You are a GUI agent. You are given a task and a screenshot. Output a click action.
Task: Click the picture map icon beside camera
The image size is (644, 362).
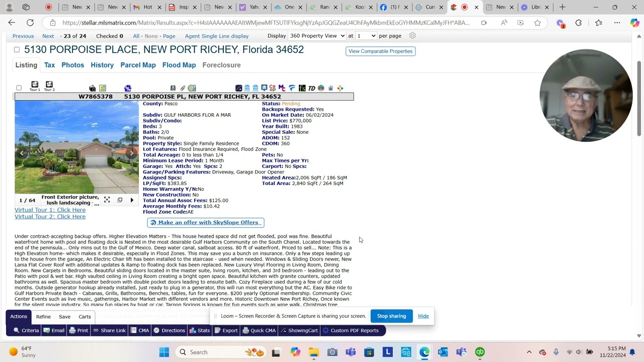click(103, 88)
